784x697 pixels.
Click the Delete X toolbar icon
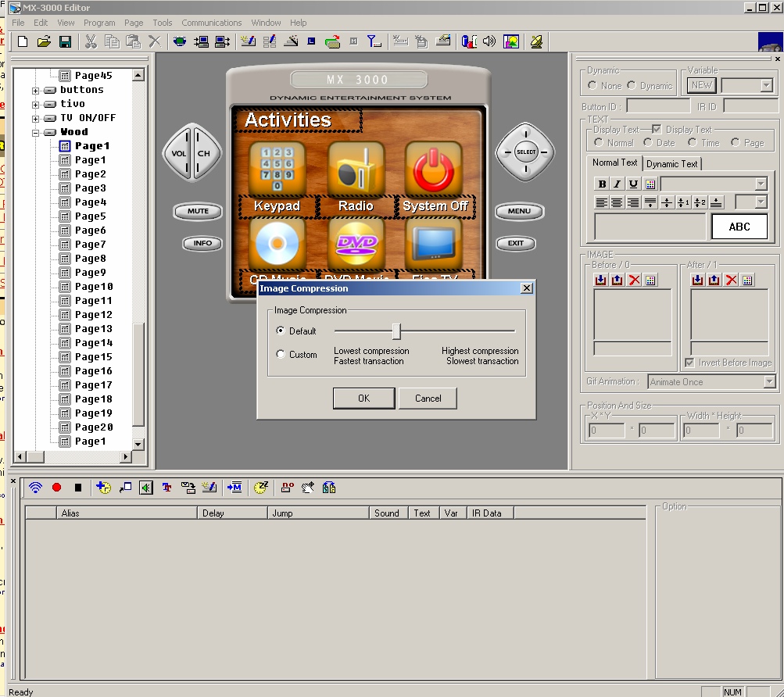(155, 41)
